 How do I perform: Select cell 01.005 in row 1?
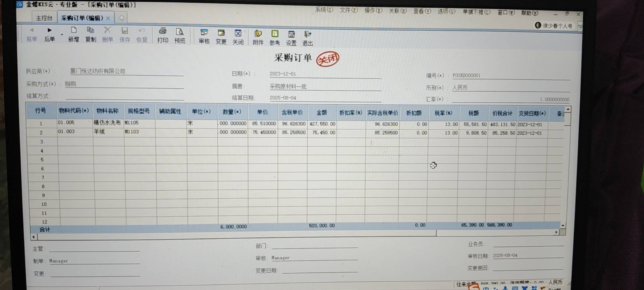[x=74, y=123]
